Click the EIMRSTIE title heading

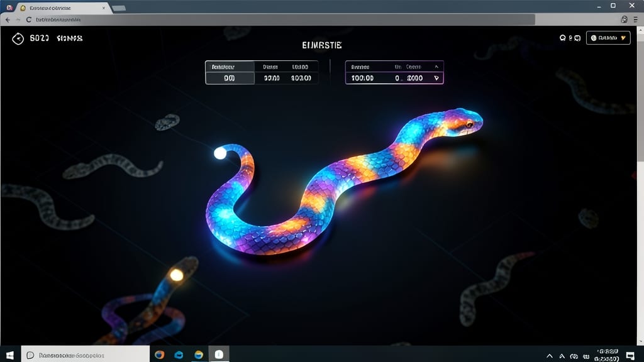321,45
